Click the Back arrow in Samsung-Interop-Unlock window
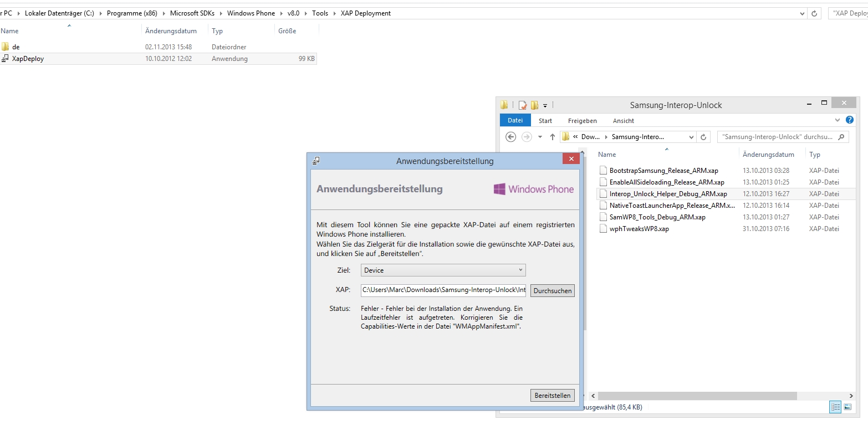Screen dimensions: 868x425 pyautogui.click(x=511, y=137)
